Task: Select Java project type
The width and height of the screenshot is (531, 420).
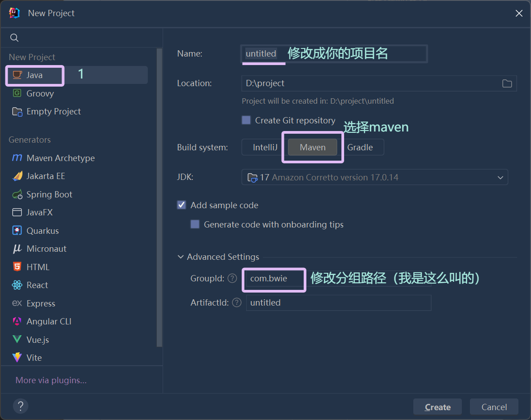Action: coord(77,75)
